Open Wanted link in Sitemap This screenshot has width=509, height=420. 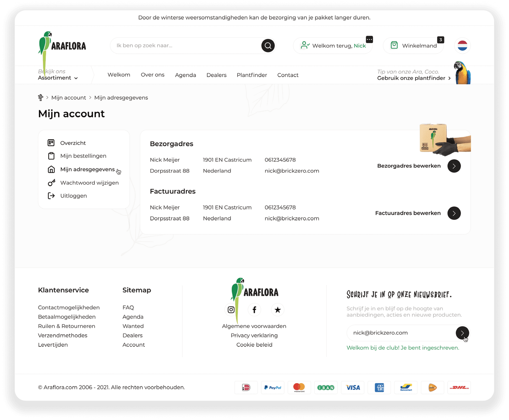pyautogui.click(x=133, y=326)
